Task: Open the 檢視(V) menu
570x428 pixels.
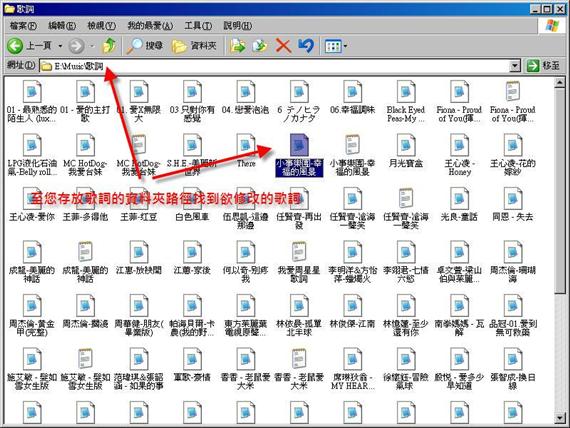Action: coord(101,26)
